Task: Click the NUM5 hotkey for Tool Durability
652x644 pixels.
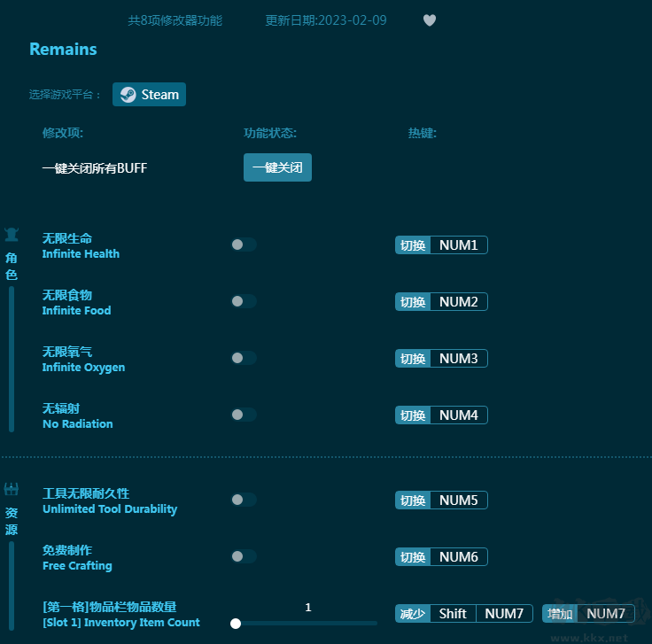Action: [458, 500]
